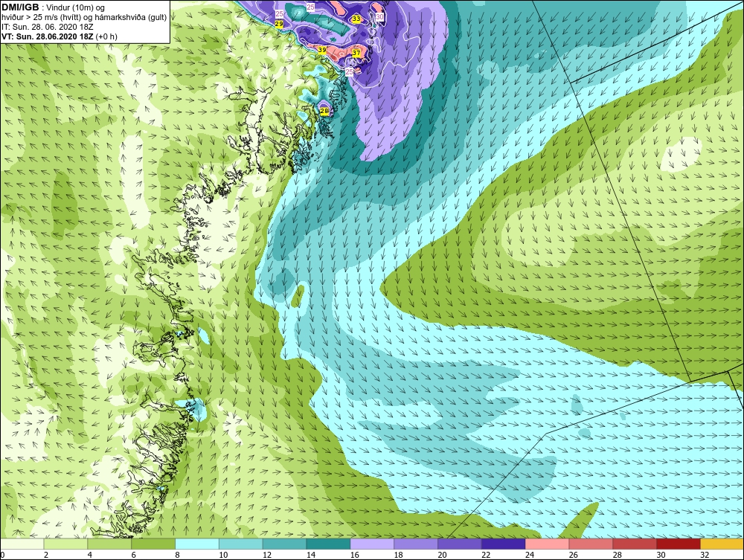Select the 22–24 m/s dark indigo swatch

[504, 544]
